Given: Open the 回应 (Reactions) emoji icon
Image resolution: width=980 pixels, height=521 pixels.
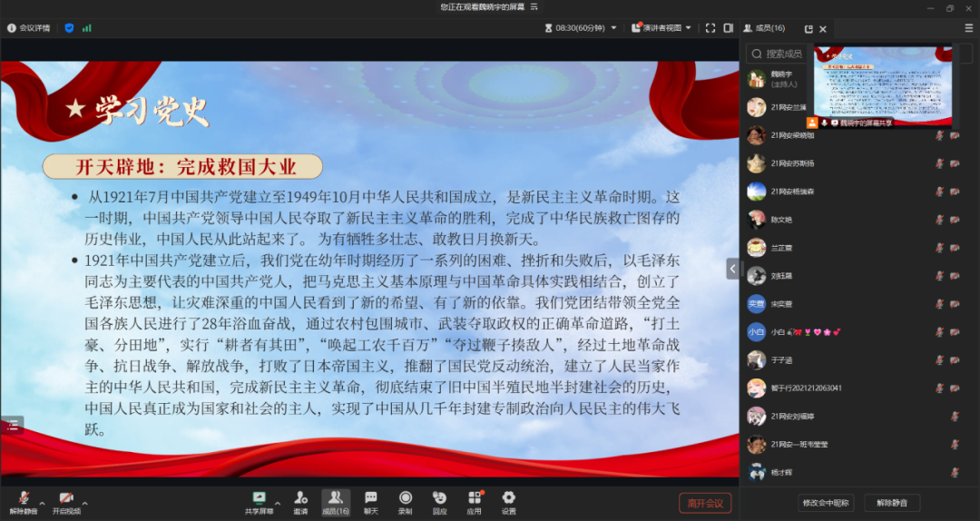Looking at the screenshot, I should click(439, 501).
